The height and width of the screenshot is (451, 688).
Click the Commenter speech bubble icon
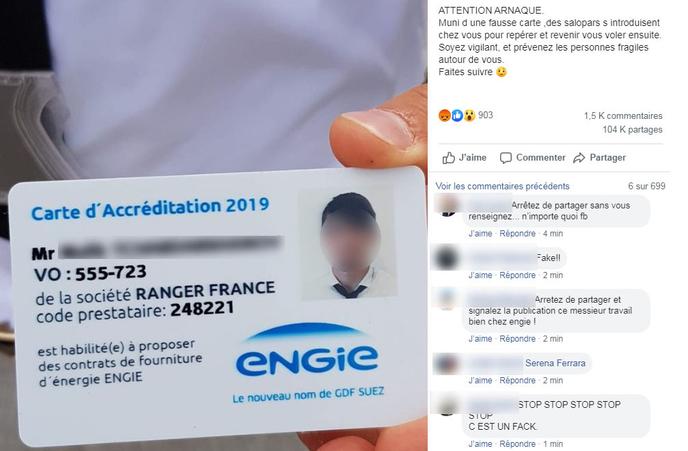click(505, 158)
